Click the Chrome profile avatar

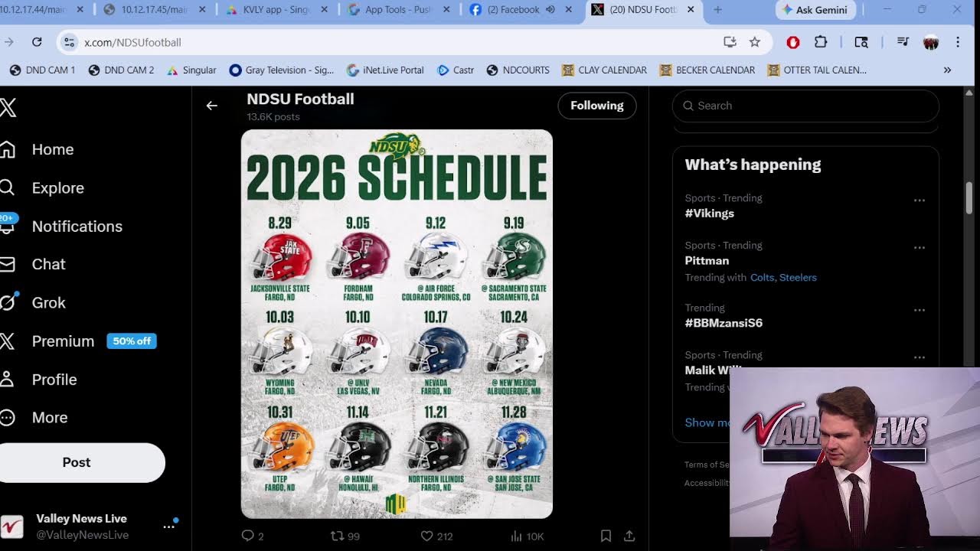[931, 42]
